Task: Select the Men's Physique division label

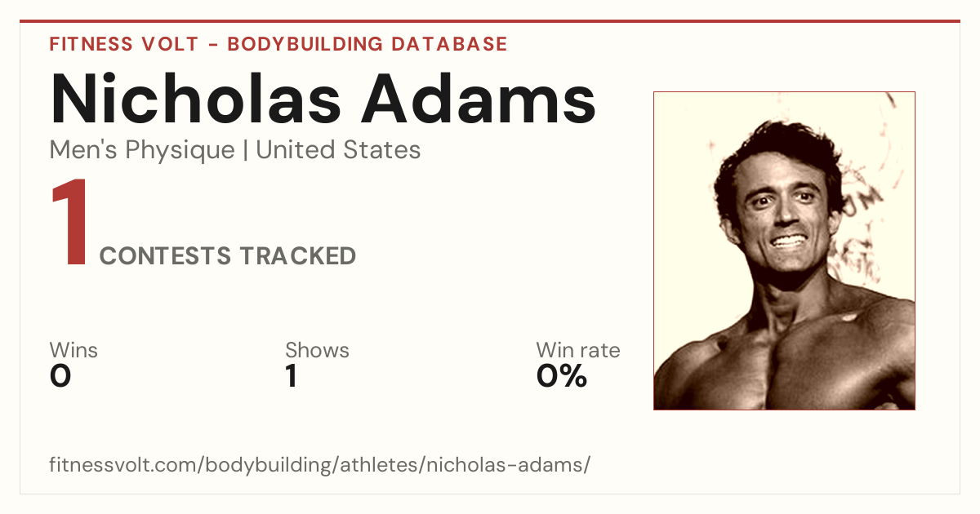Action: (142, 151)
